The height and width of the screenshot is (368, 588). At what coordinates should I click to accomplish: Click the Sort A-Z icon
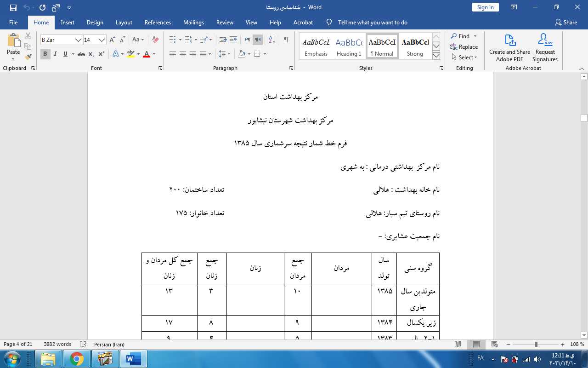click(x=272, y=40)
